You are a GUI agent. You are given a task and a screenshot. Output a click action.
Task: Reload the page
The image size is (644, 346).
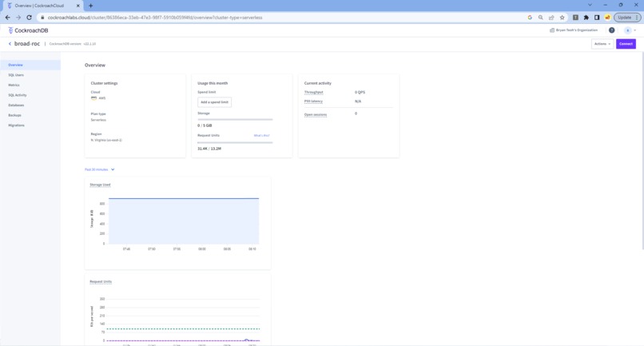pos(29,18)
